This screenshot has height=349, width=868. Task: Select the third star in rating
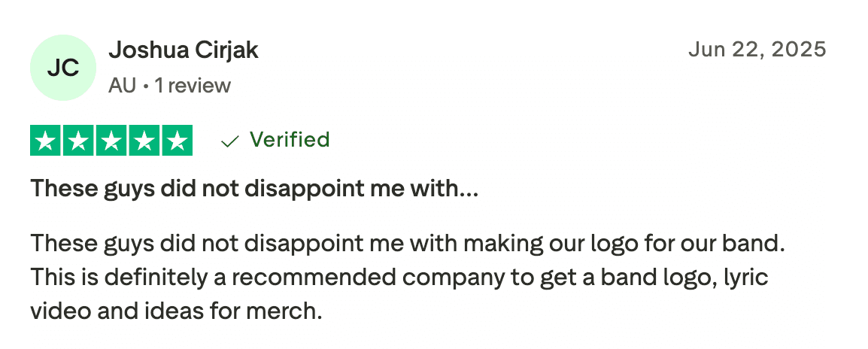[x=111, y=141]
